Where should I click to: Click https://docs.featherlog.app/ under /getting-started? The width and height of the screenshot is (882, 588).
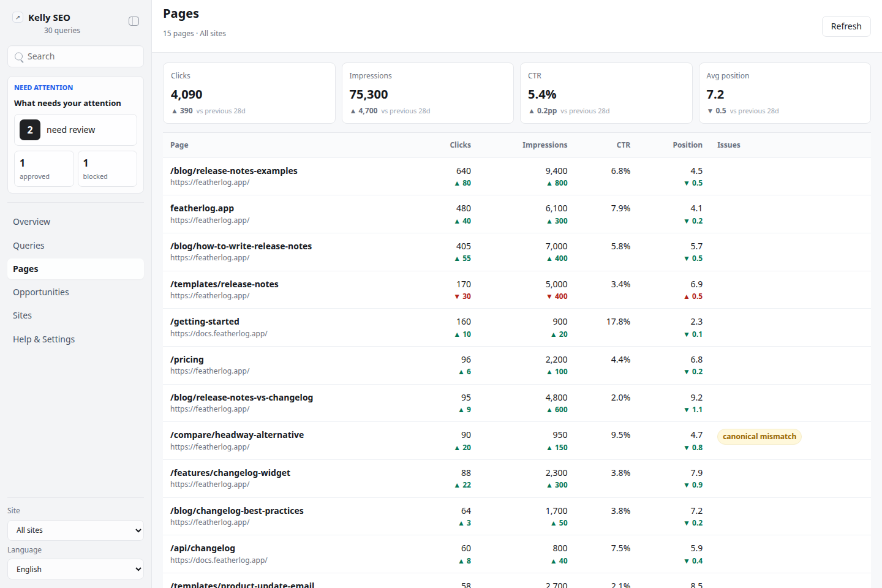(x=219, y=334)
